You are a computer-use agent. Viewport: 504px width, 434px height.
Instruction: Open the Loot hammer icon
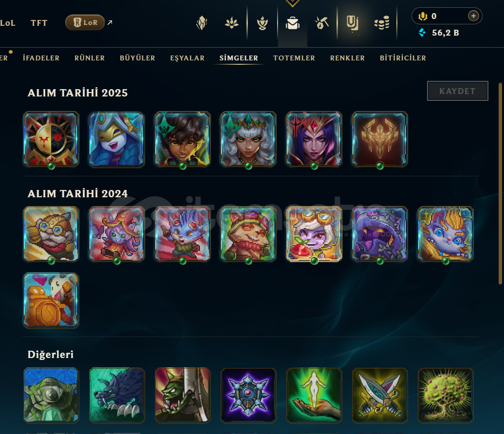321,23
